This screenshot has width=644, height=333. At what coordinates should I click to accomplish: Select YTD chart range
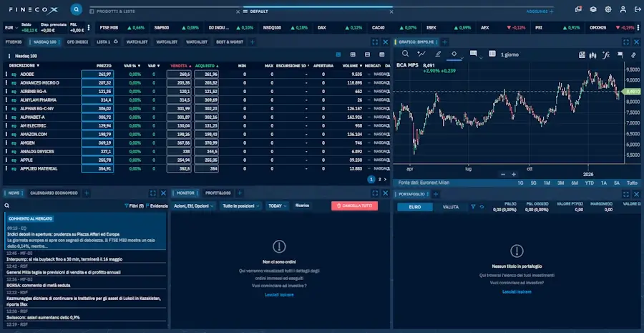pos(589,183)
